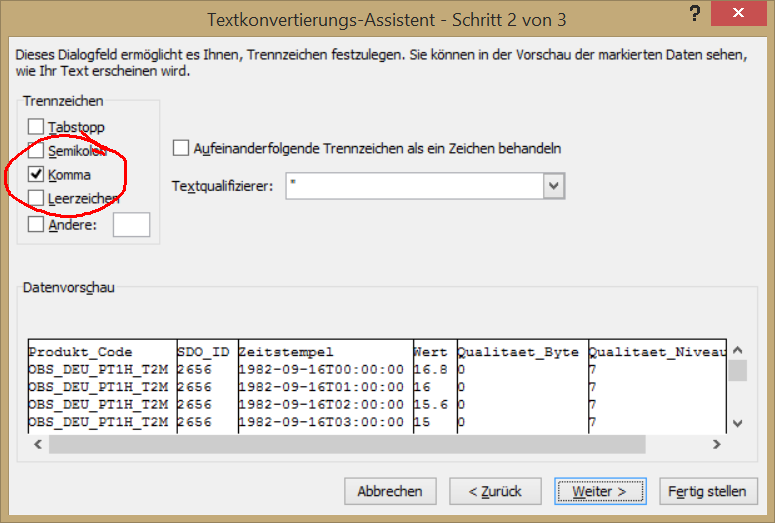Click preview horizontal scroll left arrow
This screenshot has width=775, height=523.
tap(38, 444)
